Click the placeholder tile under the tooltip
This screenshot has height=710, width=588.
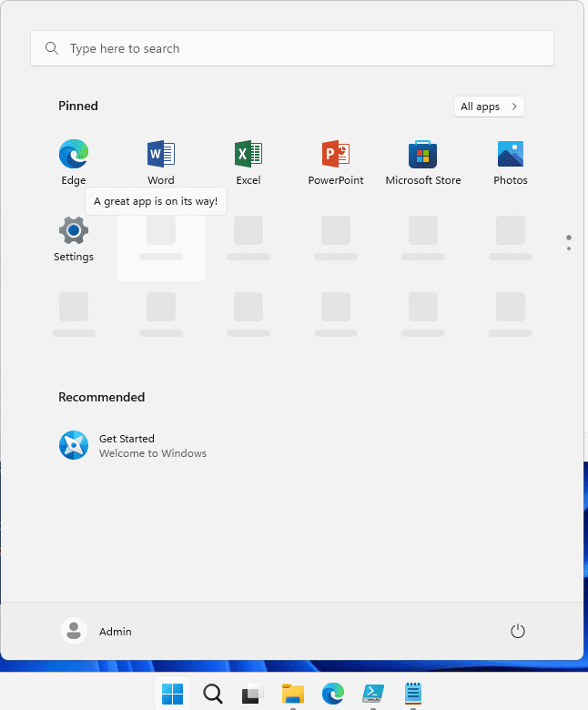pos(161,248)
